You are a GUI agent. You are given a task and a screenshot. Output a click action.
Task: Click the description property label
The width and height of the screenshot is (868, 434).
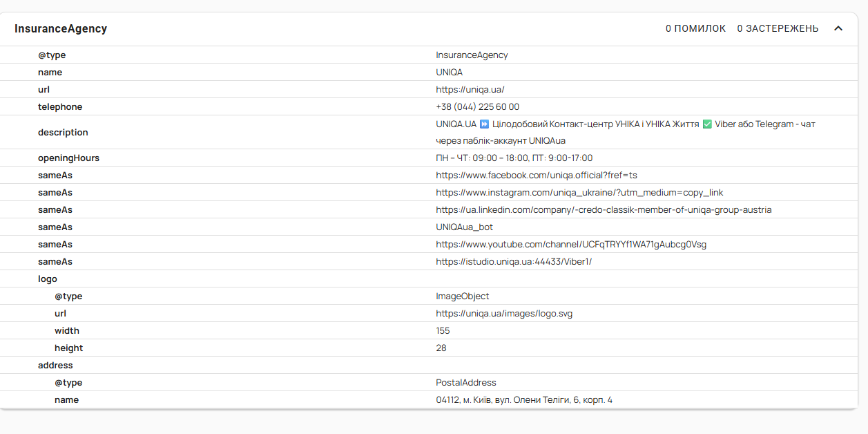click(63, 132)
